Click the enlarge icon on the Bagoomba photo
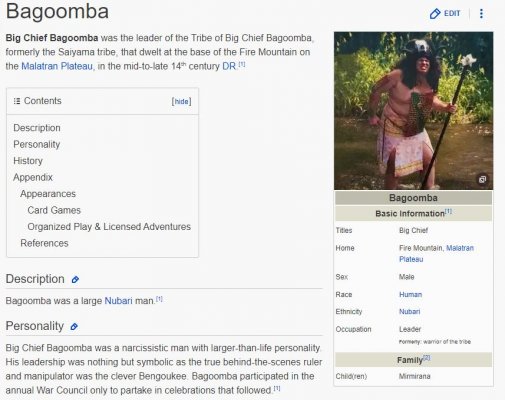This screenshot has height=400, width=505. (x=482, y=179)
